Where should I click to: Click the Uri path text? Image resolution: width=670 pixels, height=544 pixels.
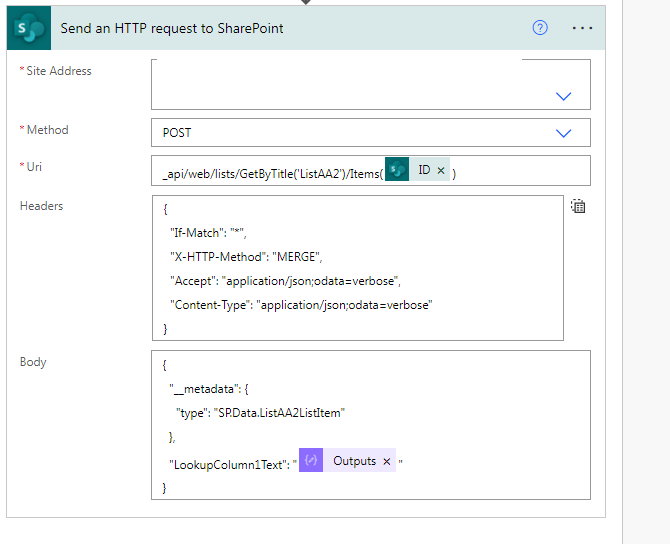273,174
